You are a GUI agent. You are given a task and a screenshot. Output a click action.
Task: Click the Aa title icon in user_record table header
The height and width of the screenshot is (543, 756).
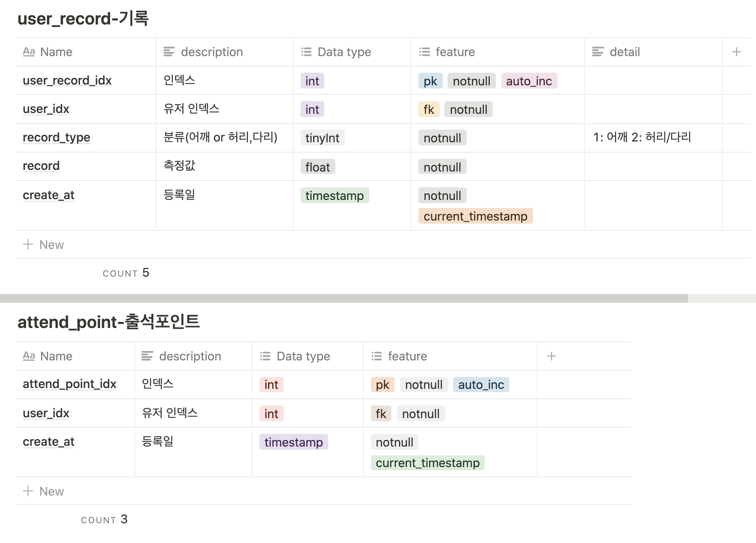coord(29,52)
